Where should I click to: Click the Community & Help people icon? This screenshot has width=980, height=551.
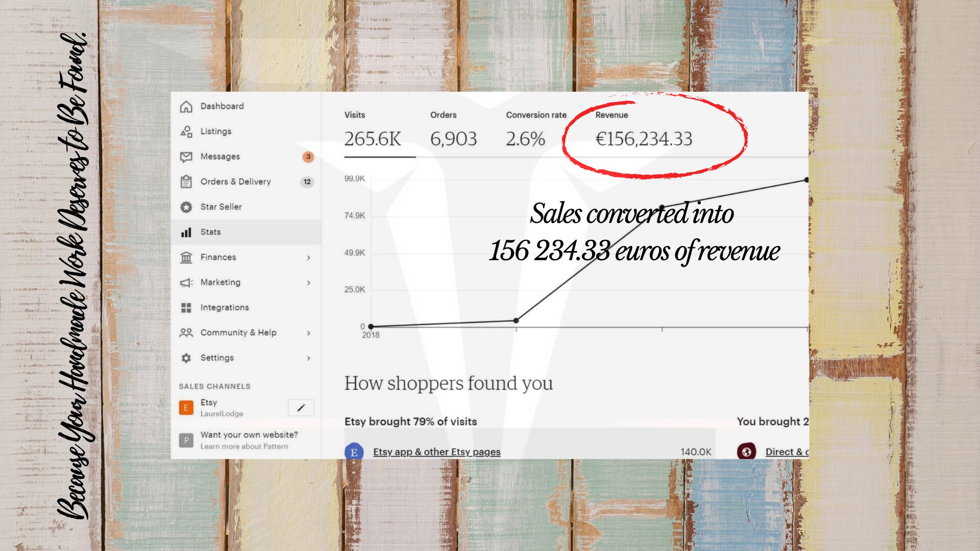pos(186,333)
